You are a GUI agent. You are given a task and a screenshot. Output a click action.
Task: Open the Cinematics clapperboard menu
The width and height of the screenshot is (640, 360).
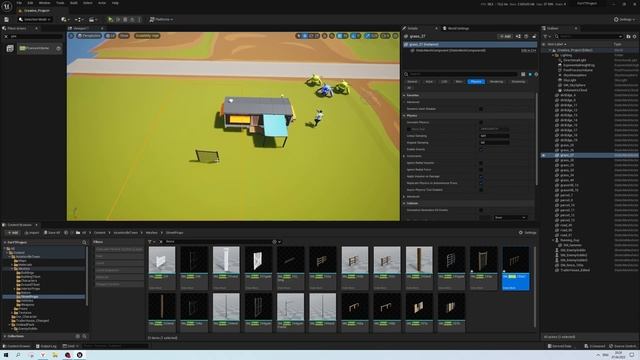[92, 19]
